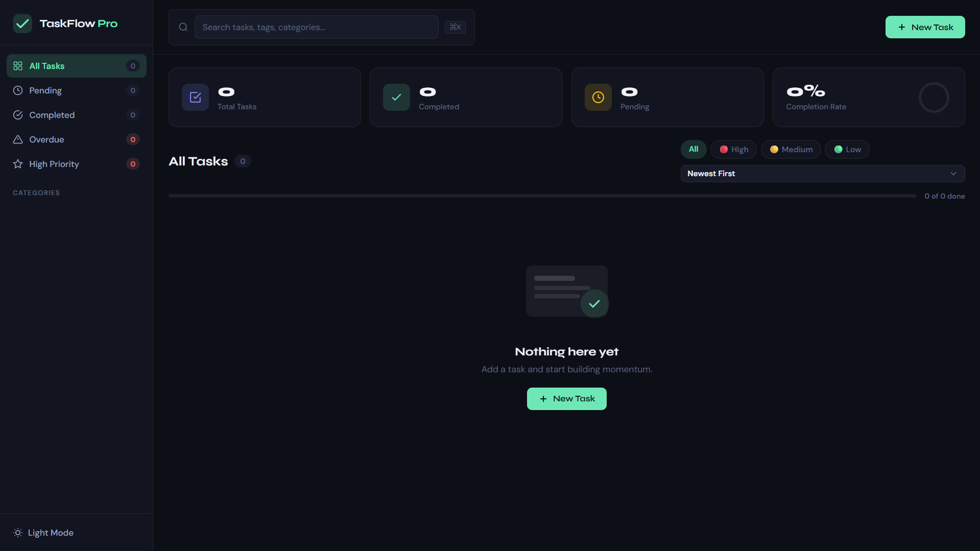Click the empty state illustration
This screenshot has height=551, width=980.
pos(567,291)
